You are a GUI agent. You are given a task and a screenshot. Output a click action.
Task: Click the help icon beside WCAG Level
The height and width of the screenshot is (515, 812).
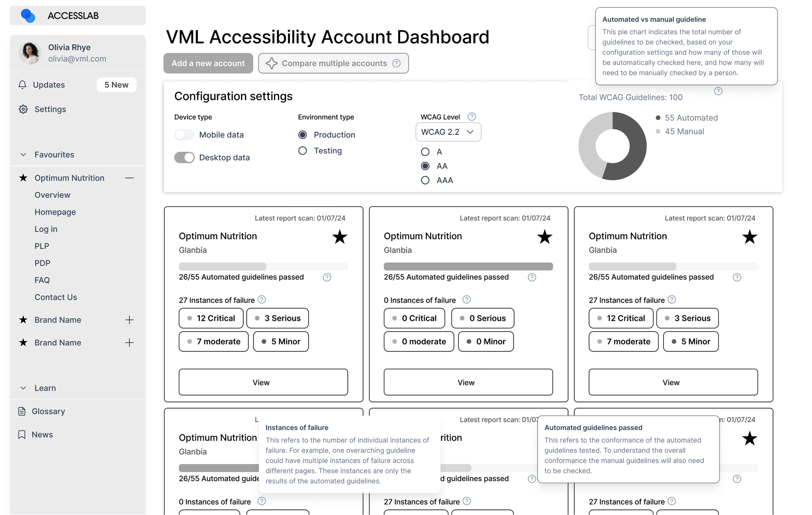click(x=472, y=117)
